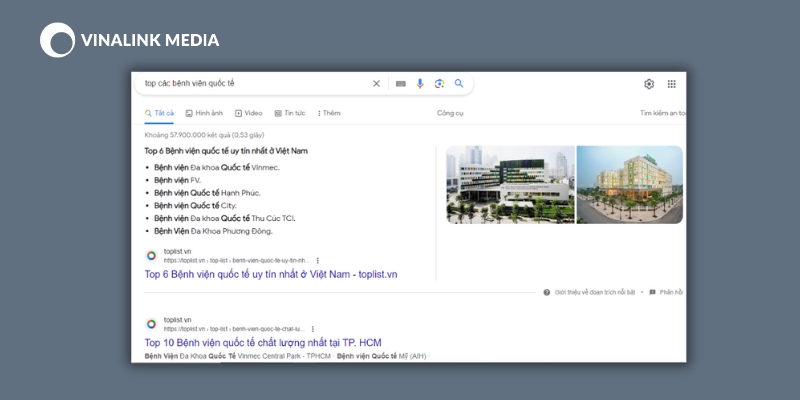Click the feedback flag icon beside Phản hồi

coord(652,292)
